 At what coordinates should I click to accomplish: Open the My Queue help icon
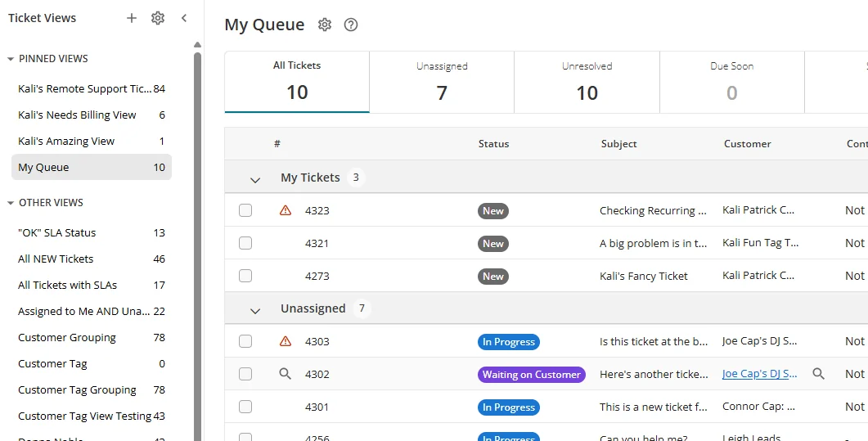[351, 25]
